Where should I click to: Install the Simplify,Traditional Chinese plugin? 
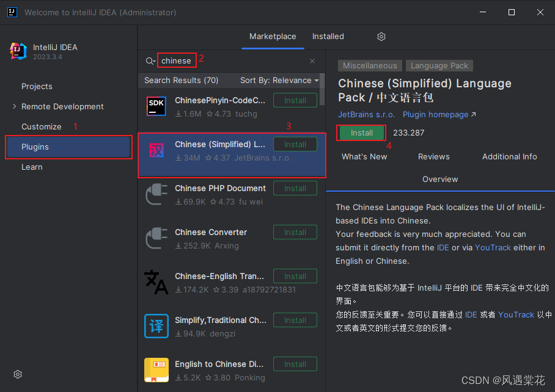[x=295, y=320]
